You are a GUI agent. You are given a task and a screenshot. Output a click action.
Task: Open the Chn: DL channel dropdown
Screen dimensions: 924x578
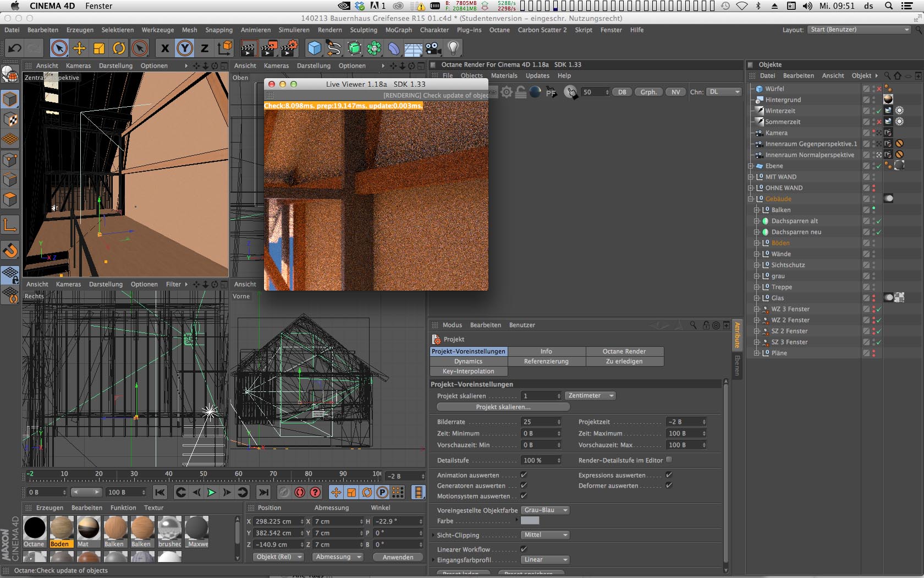pos(724,92)
